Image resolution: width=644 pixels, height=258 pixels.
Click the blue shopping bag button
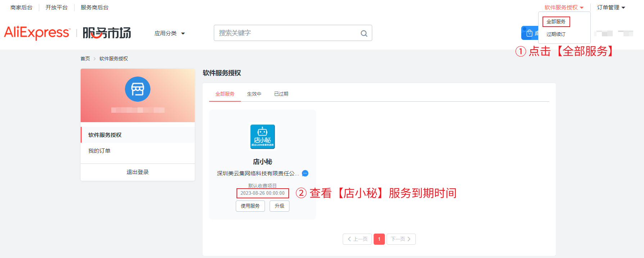530,33
